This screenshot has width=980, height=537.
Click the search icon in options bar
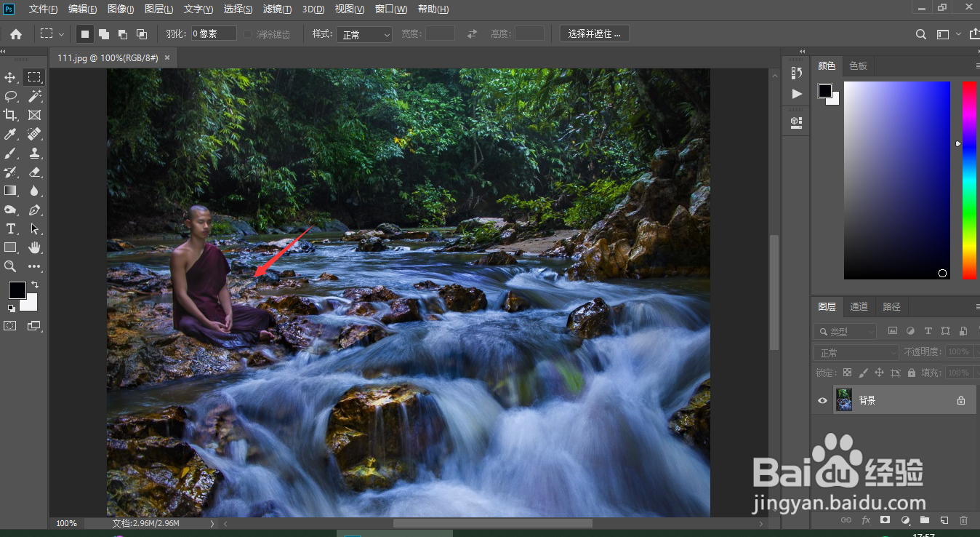(x=920, y=34)
